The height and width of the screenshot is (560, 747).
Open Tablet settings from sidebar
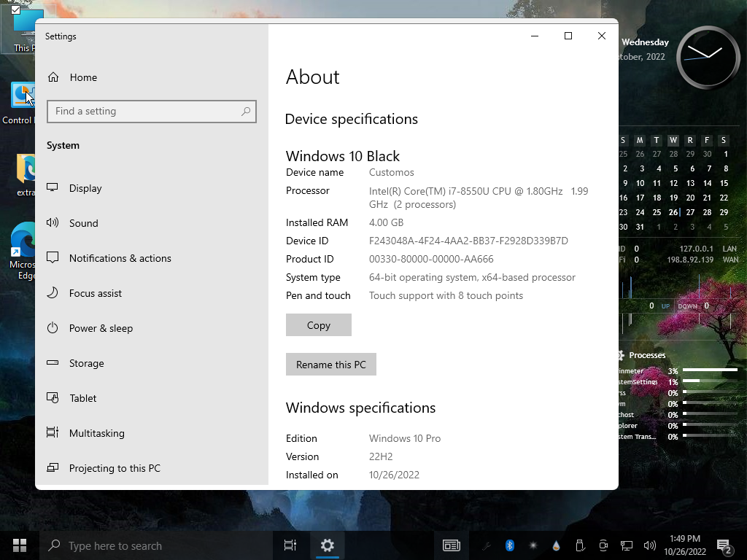pos(82,398)
